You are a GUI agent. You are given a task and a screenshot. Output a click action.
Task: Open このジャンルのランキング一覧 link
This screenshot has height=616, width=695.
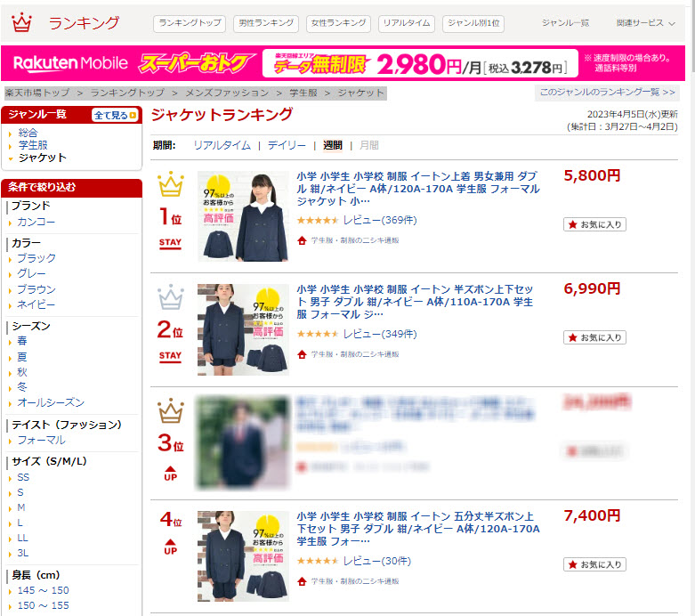pos(607,93)
